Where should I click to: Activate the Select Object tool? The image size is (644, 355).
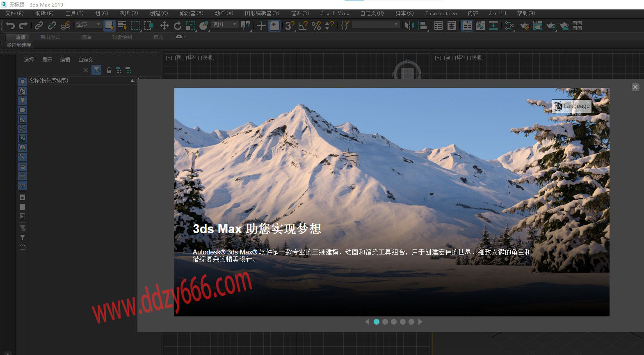point(109,26)
